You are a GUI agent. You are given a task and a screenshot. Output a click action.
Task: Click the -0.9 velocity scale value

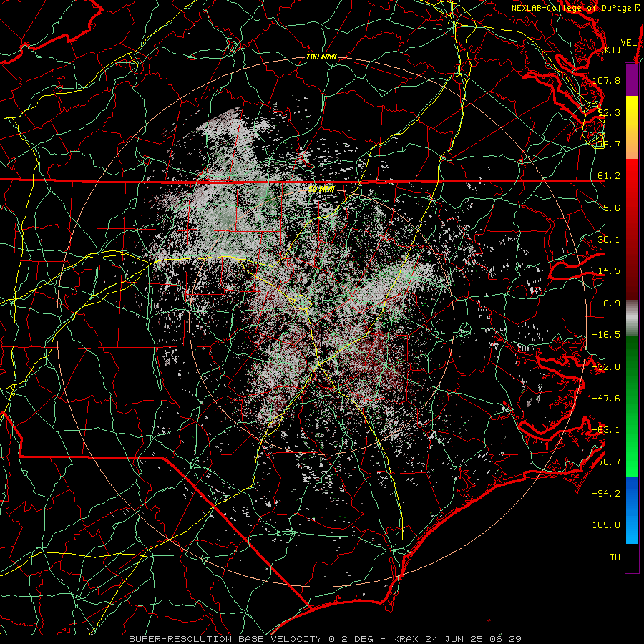[x=609, y=303]
